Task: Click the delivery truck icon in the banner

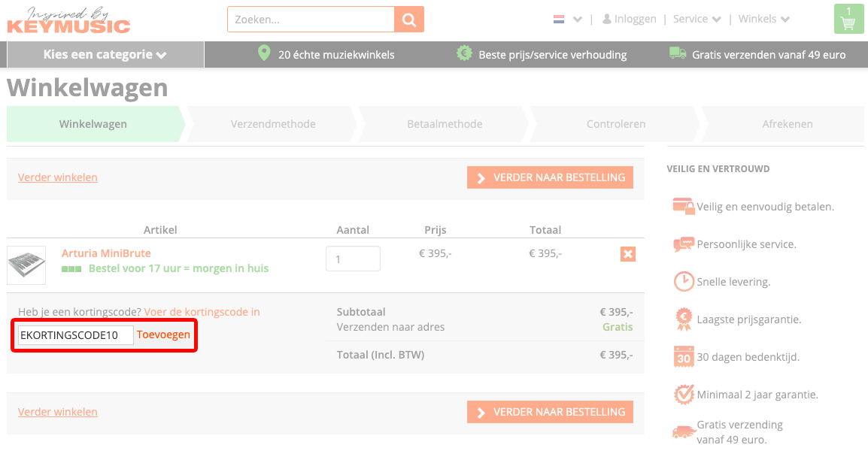Action: pos(678,53)
